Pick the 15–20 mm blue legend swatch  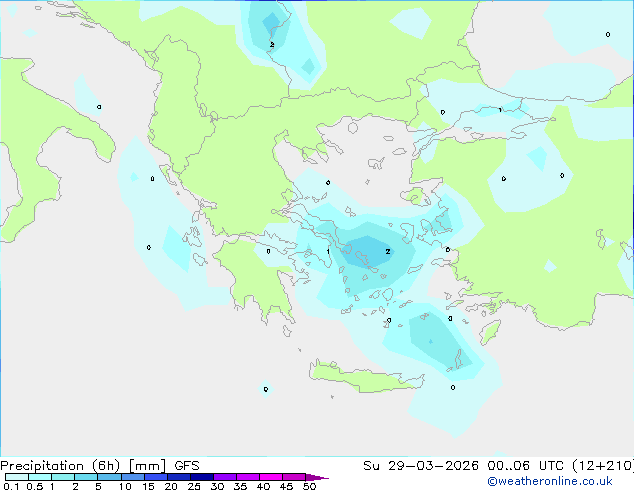tap(156, 477)
